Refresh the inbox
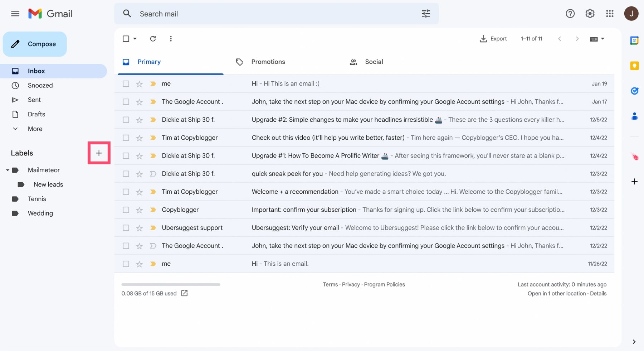Image resolution: width=644 pixels, height=351 pixels. (x=153, y=39)
